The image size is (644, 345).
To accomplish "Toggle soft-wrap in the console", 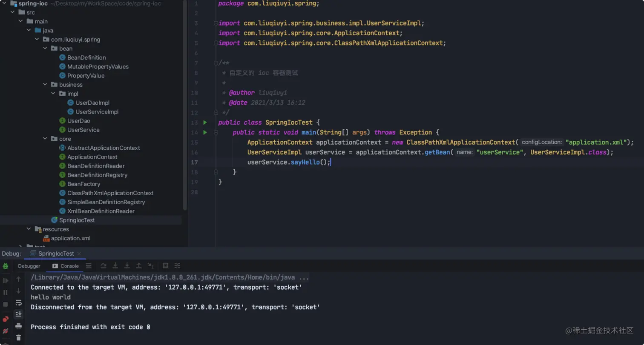I will [x=18, y=303].
